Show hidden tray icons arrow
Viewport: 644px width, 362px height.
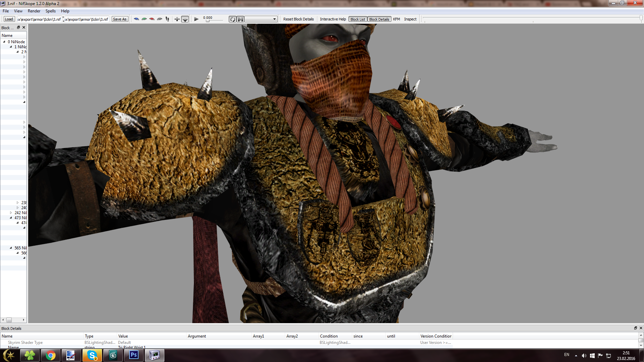576,356
